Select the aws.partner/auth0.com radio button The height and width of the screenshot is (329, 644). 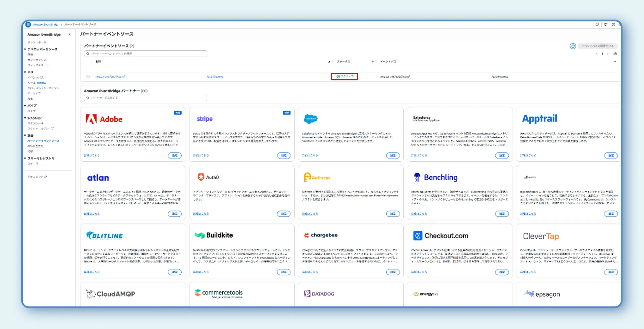coord(88,77)
